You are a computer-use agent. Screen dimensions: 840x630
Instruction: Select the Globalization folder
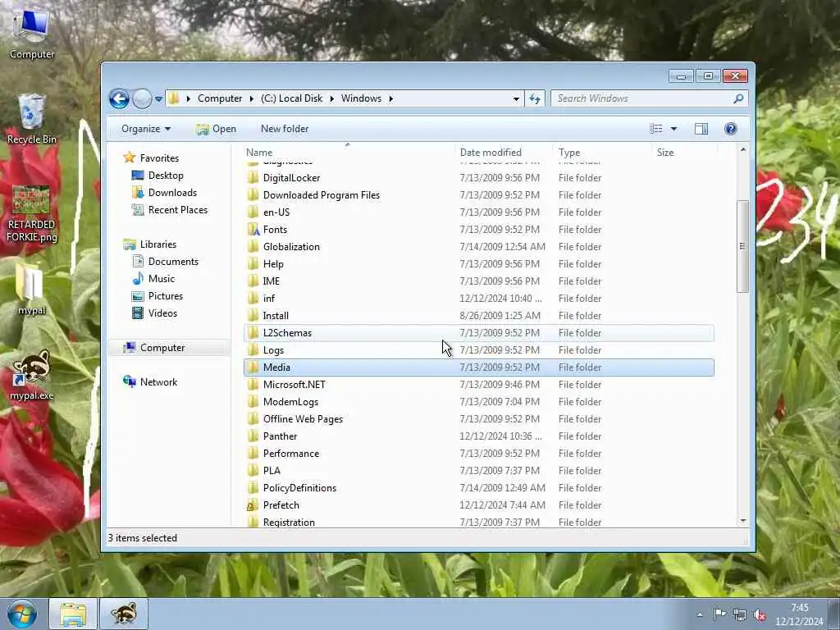291,246
